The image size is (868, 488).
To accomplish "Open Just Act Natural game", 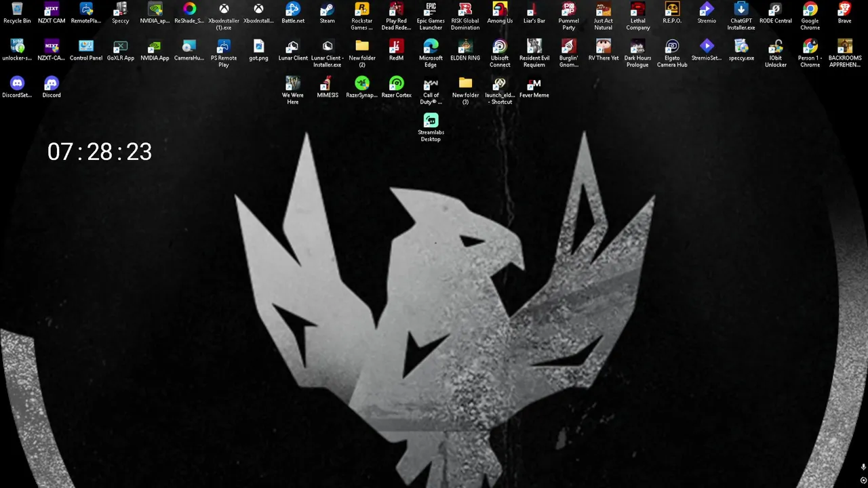I will point(604,16).
